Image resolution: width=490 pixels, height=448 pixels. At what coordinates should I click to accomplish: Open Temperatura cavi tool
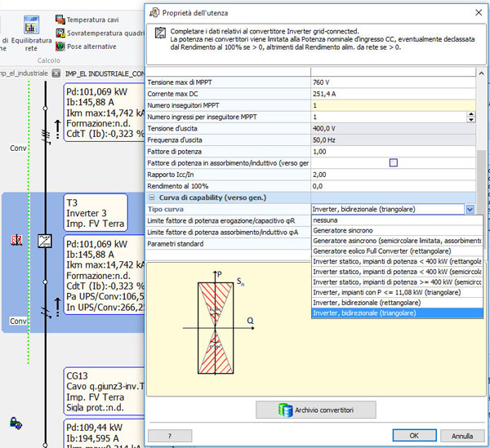87,20
